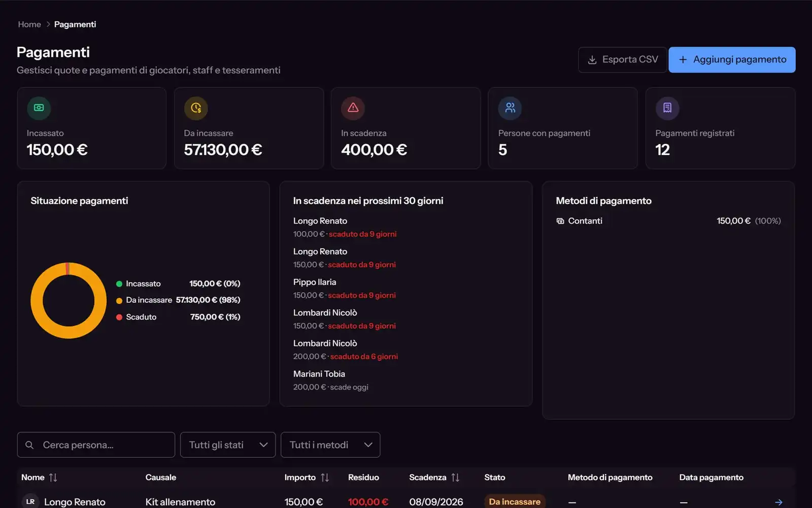Focus the Cerca persona search field
The image size is (812, 508).
point(96,445)
